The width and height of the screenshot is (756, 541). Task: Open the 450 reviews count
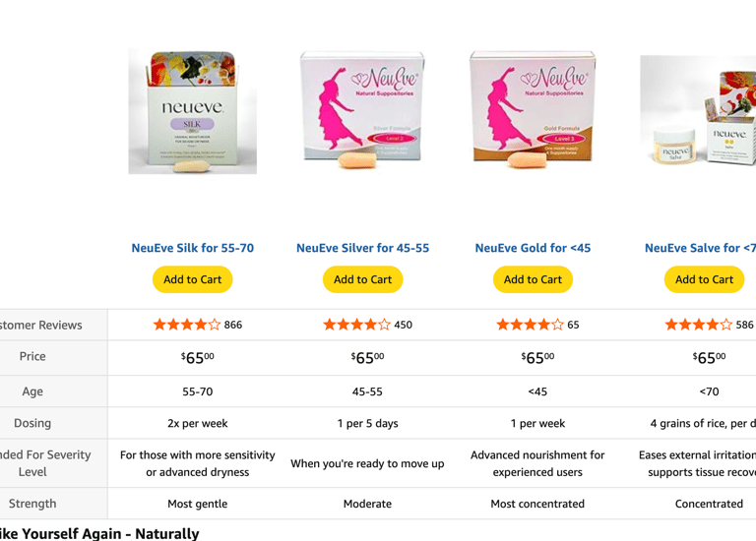pyautogui.click(x=403, y=326)
